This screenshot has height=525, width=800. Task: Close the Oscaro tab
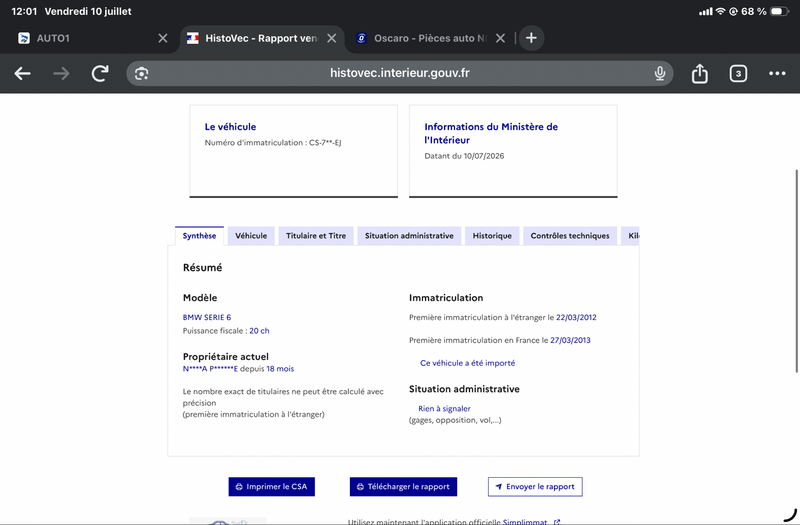501,38
